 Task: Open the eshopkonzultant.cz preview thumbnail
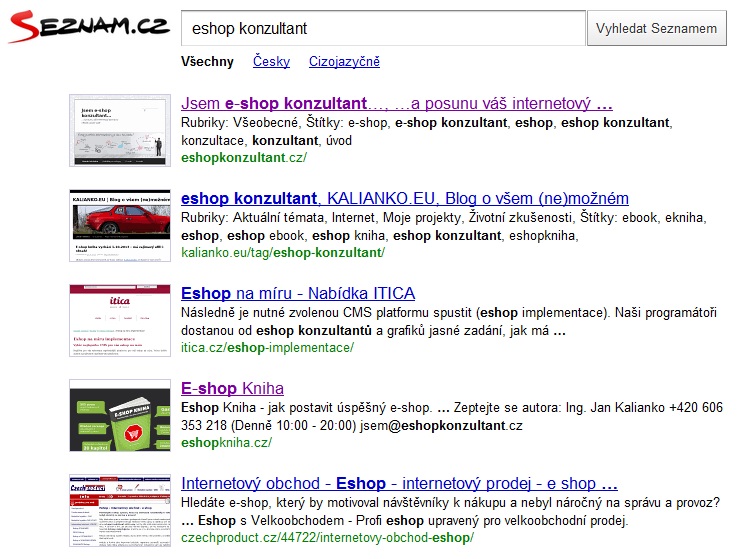coord(120,130)
